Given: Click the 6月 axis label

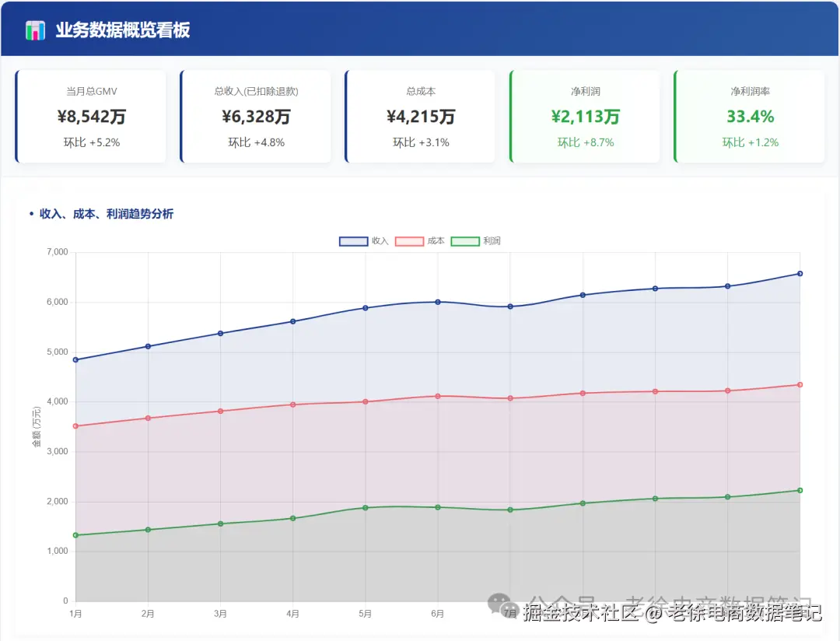Looking at the screenshot, I should coord(438,614).
